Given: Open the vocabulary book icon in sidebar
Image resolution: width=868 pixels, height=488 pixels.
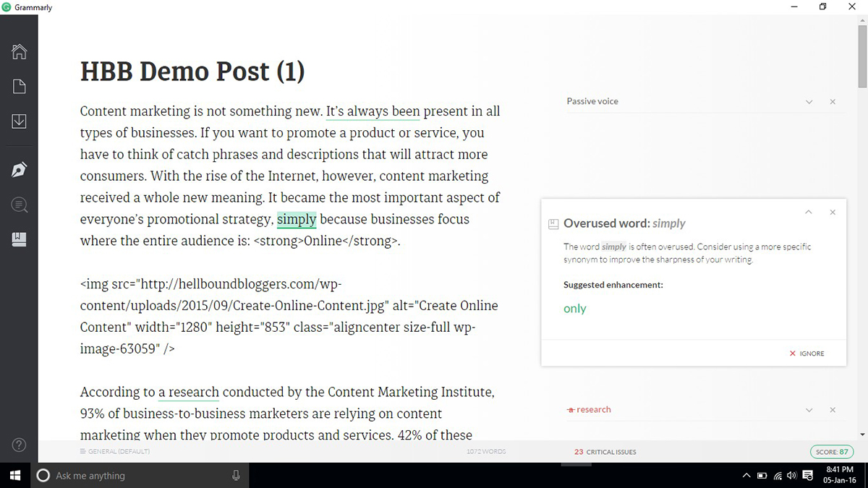Looking at the screenshot, I should pos(19,240).
